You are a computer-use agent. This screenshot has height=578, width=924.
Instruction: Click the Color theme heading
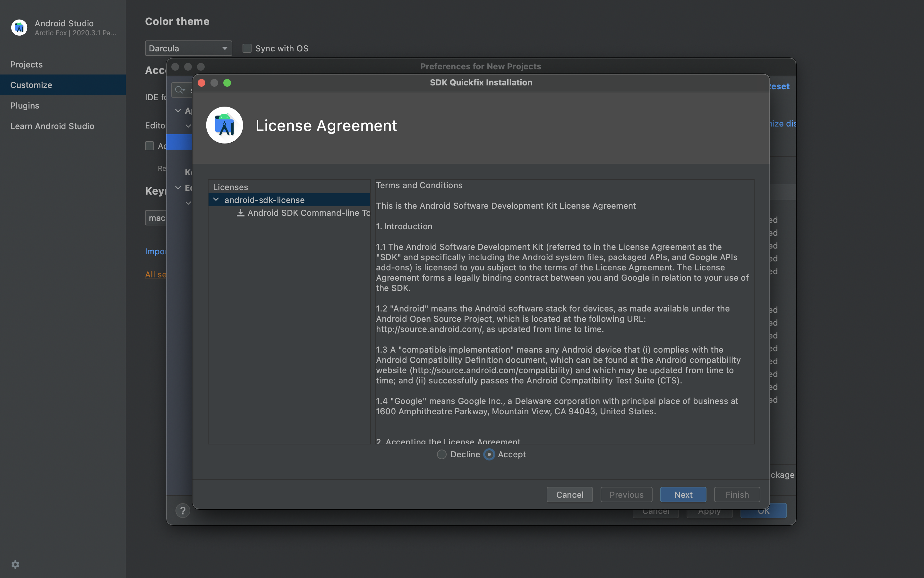[177, 22]
